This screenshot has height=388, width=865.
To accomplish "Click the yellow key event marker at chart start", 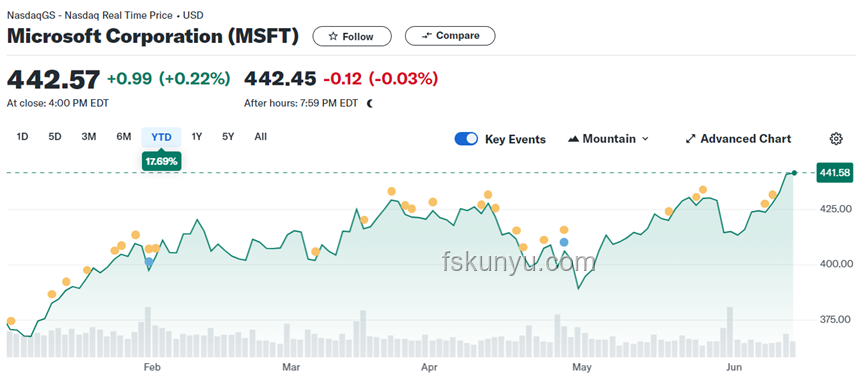I will click(10, 321).
